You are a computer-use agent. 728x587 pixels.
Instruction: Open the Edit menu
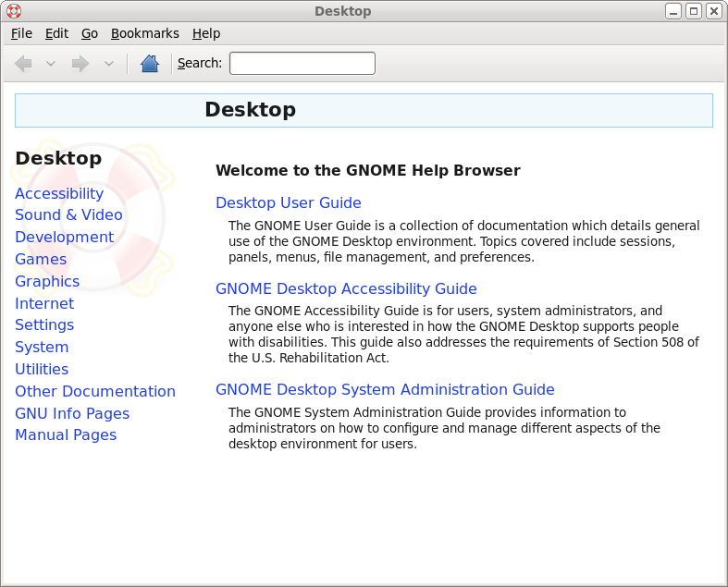tap(56, 33)
